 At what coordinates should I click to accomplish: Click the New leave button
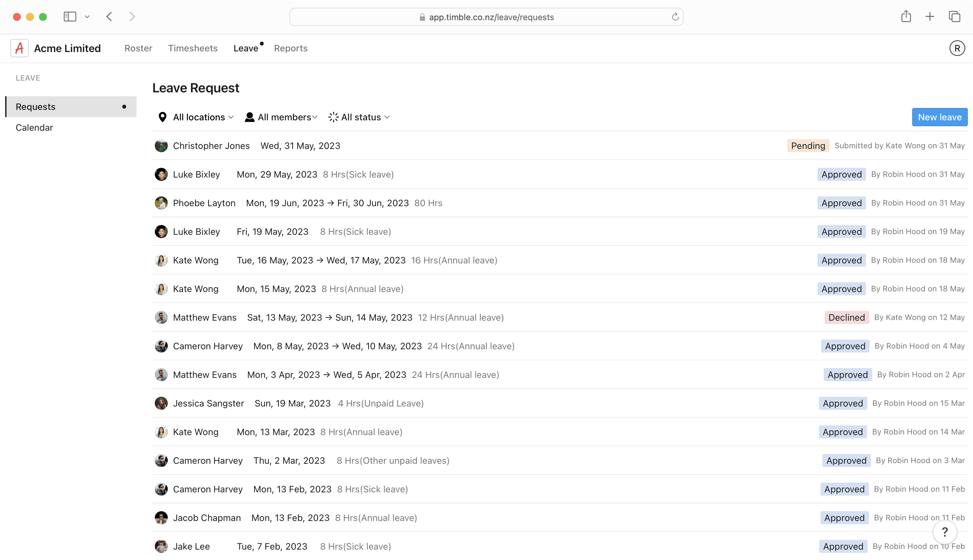[x=939, y=117]
